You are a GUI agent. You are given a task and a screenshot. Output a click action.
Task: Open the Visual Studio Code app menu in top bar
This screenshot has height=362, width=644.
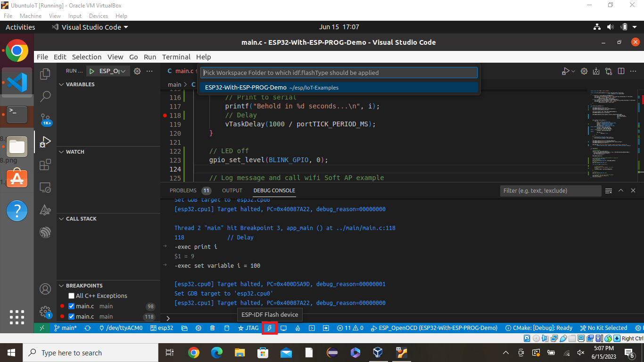point(90,27)
